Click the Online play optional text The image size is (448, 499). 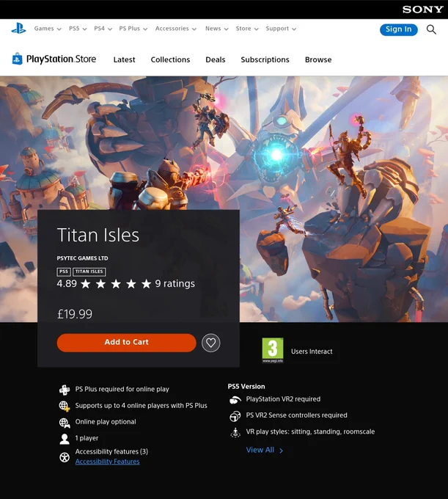(x=106, y=422)
